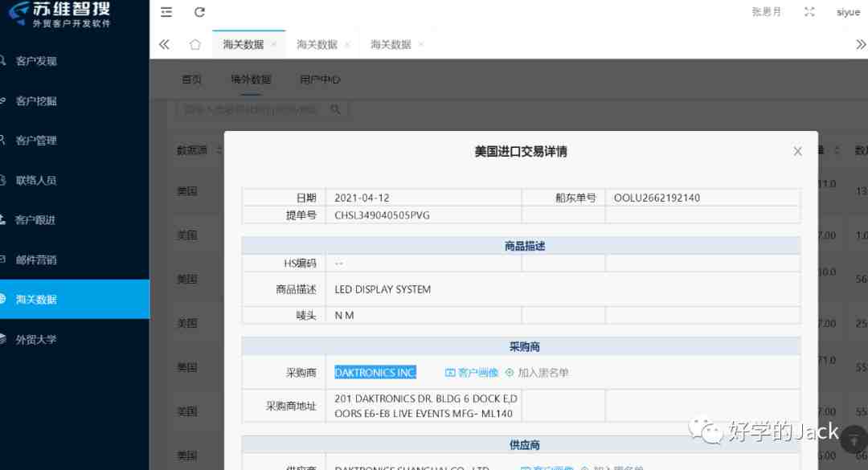Open 客户挖掘 in the sidebar
This screenshot has height=470, width=868.
[x=36, y=100]
